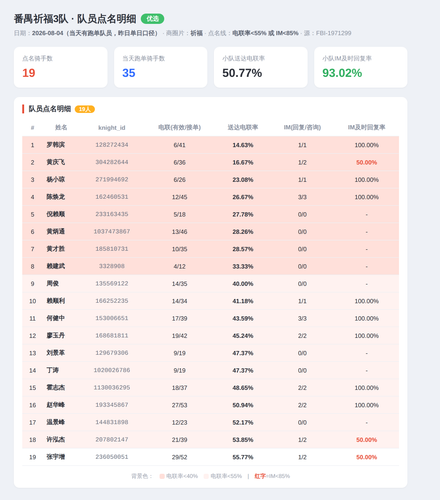Click the IM(回复/咨询) column header
Screen dimensions: 440x500
click(x=302, y=127)
